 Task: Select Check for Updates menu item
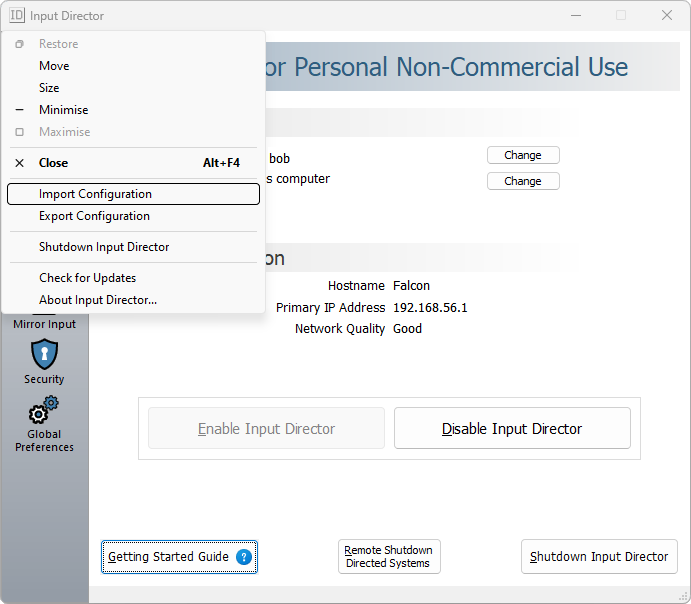[87, 278]
